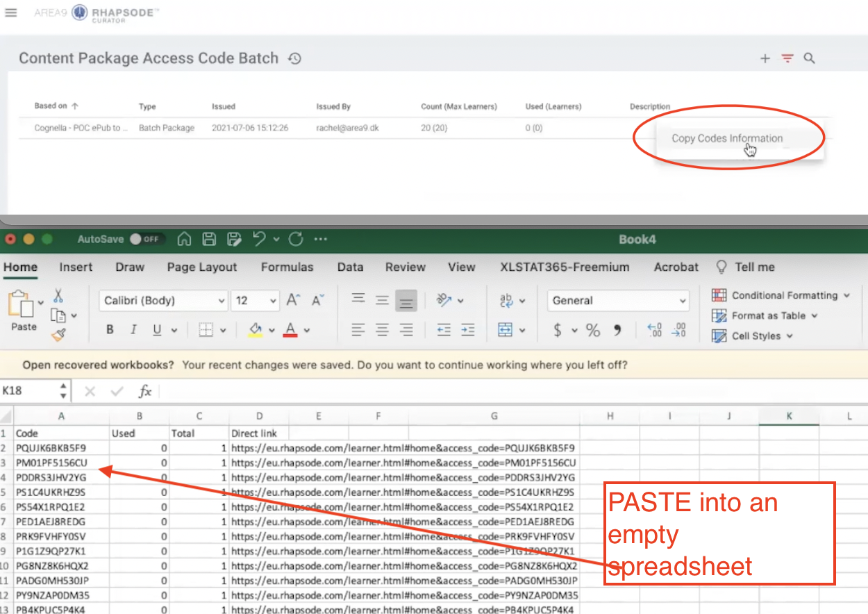Apply the yellow fill color bucket
This screenshot has width=868, height=614.
click(x=255, y=330)
